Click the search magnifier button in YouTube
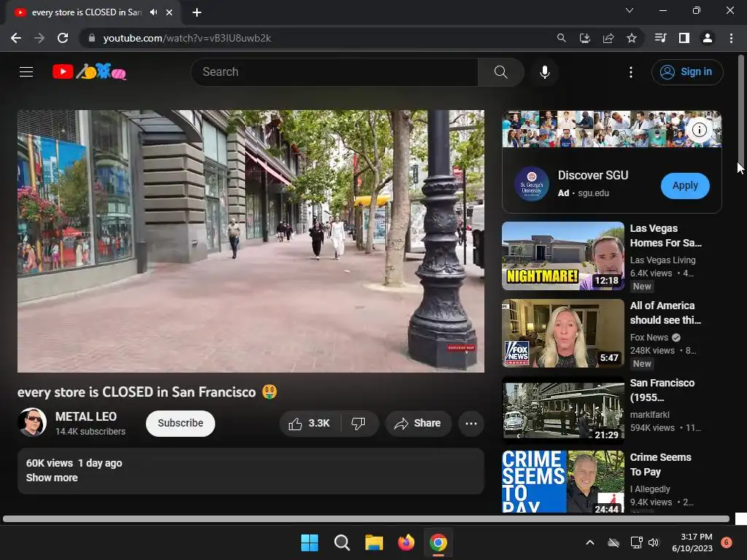 pyautogui.click(x=500, y=72)
